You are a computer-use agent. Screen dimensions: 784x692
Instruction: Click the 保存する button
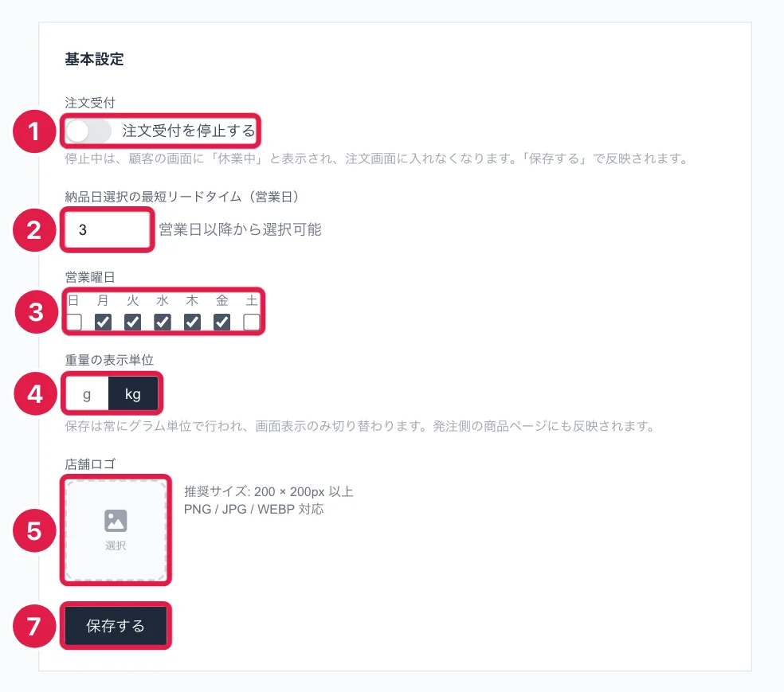coord(116,626)
